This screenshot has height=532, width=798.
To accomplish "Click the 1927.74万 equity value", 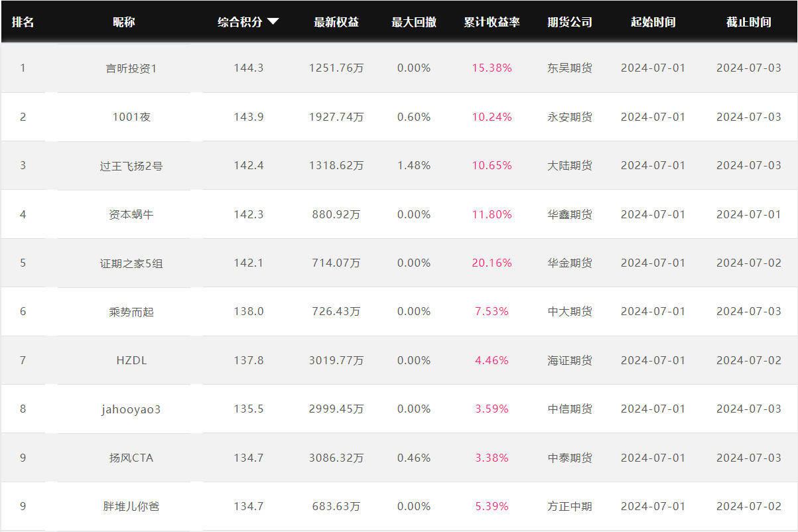I will pos(336,117).
